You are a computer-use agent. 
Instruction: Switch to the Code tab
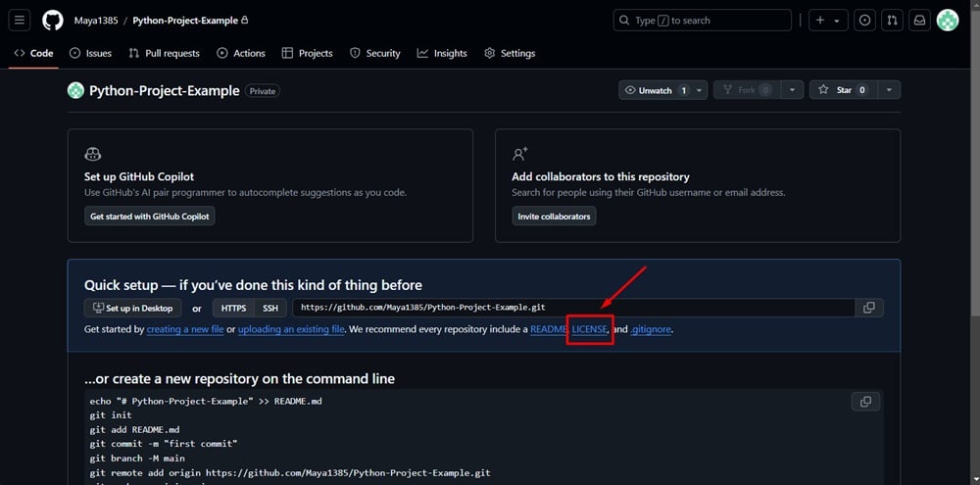tap(33, 53)
